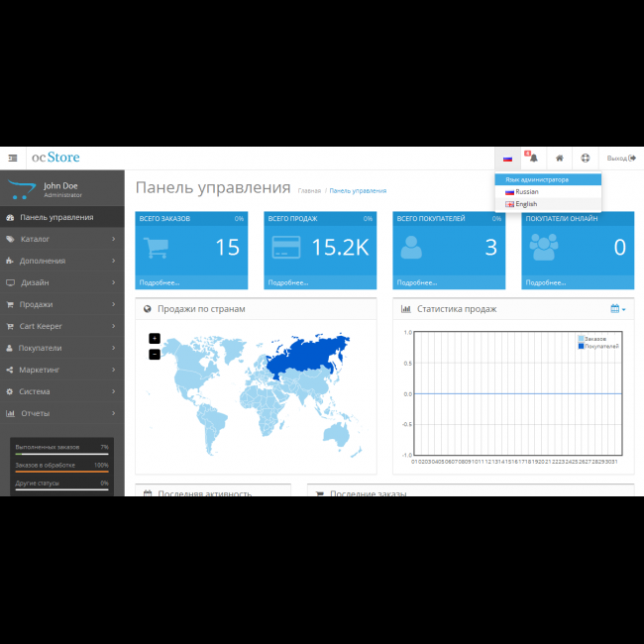
Task: Open the Cart Keeper sidebar item
Action: [63, 326]
